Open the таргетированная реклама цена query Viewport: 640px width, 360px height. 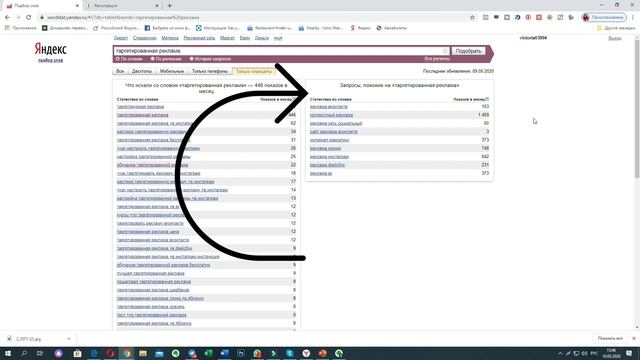(x=148, y=231)
